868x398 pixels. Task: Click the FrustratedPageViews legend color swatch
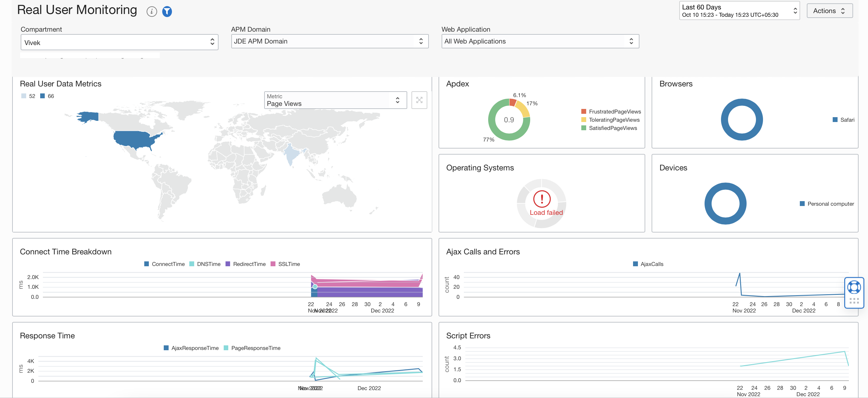point(584,112)
